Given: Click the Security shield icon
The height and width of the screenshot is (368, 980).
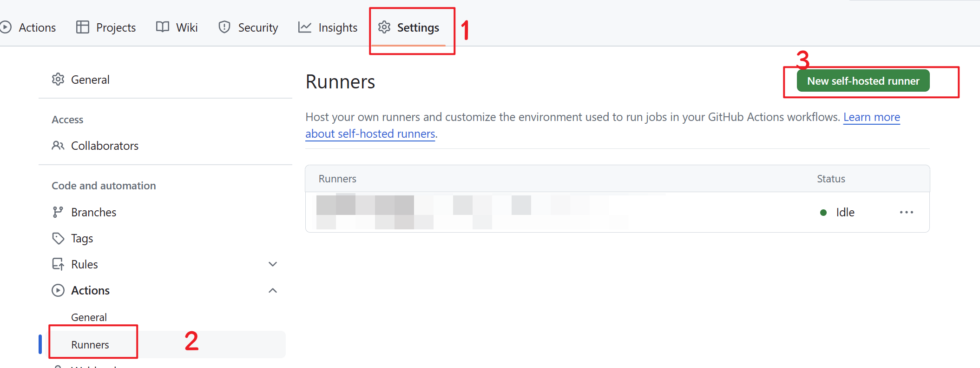Looking at the screenshot, I should (x=224, y=27).
